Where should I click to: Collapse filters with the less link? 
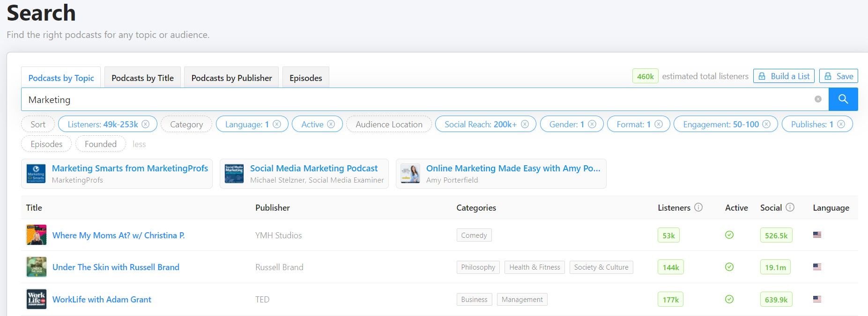pos(139,144)
